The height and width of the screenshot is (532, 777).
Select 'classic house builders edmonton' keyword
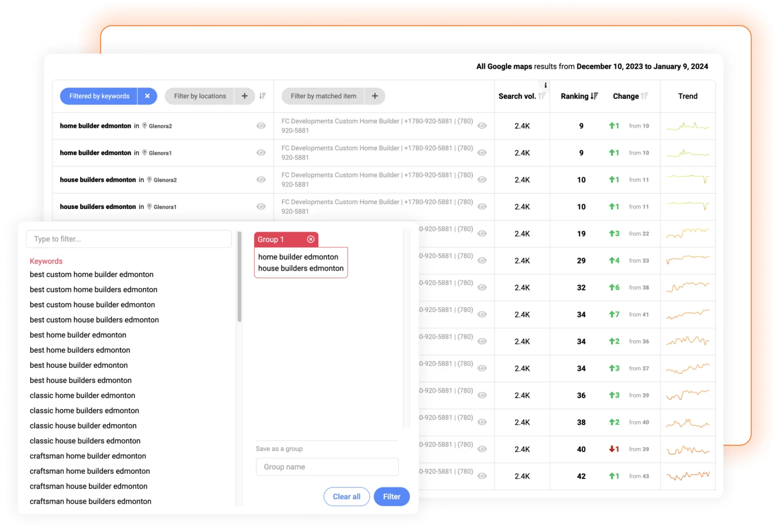click(85, 441)
